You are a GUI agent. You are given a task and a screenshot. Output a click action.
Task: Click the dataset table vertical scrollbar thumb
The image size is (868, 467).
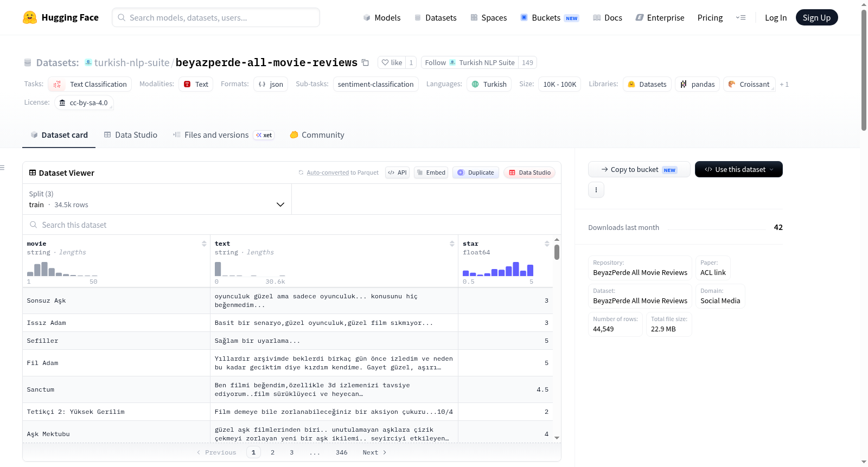point(557,252)
